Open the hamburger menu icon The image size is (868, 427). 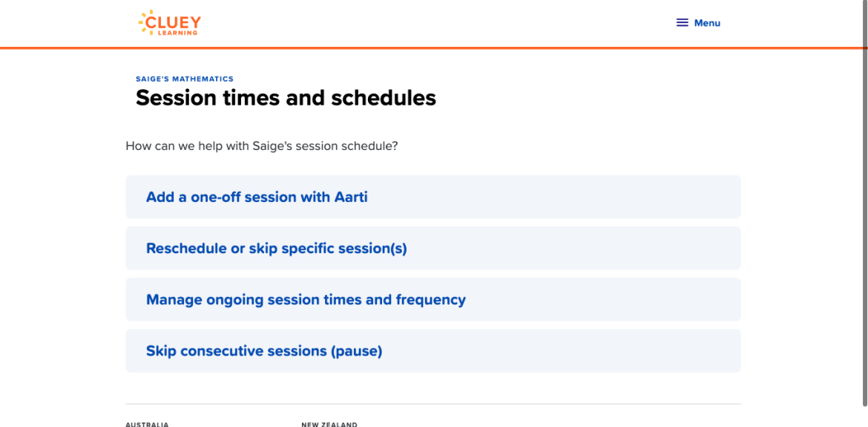[683, 23]
